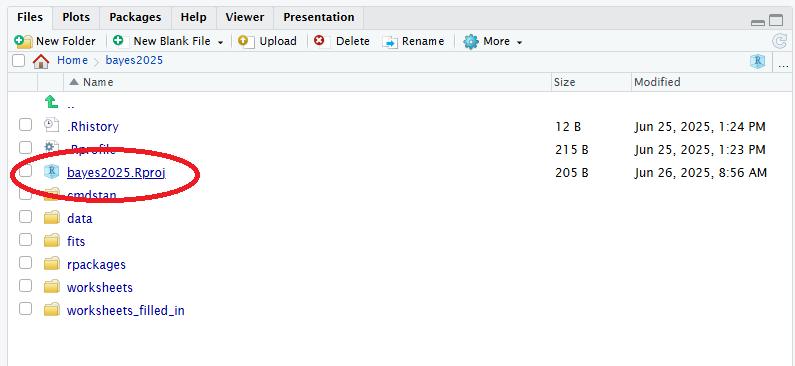Click the '..' parent folder link
The width and height of the screenshot is (795, 366).
click(x=71, y=105)
